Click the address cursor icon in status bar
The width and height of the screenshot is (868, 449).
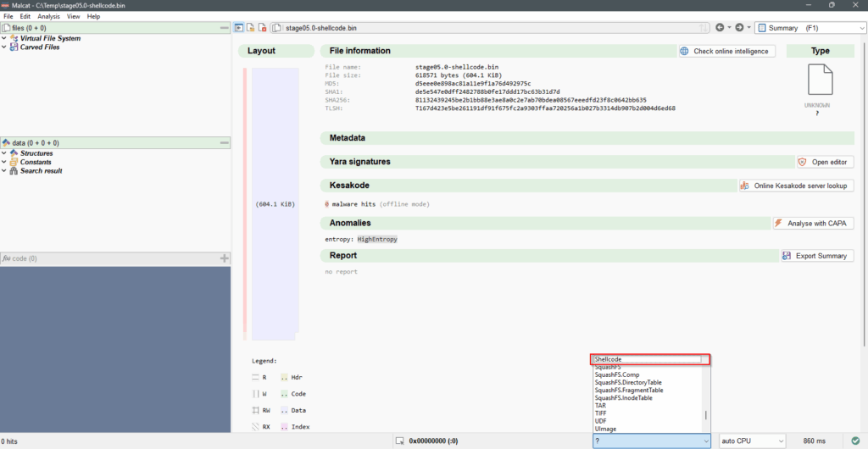pyautogui.click(x=400, y=441)
